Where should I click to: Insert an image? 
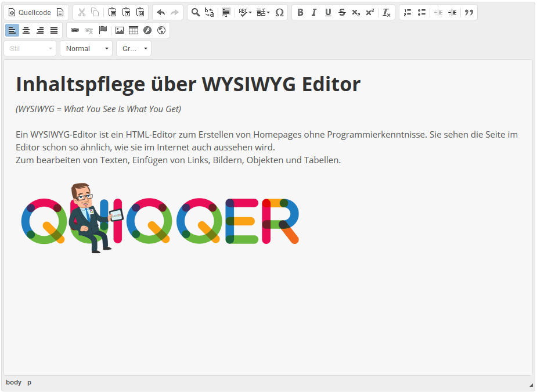point(120,31)
